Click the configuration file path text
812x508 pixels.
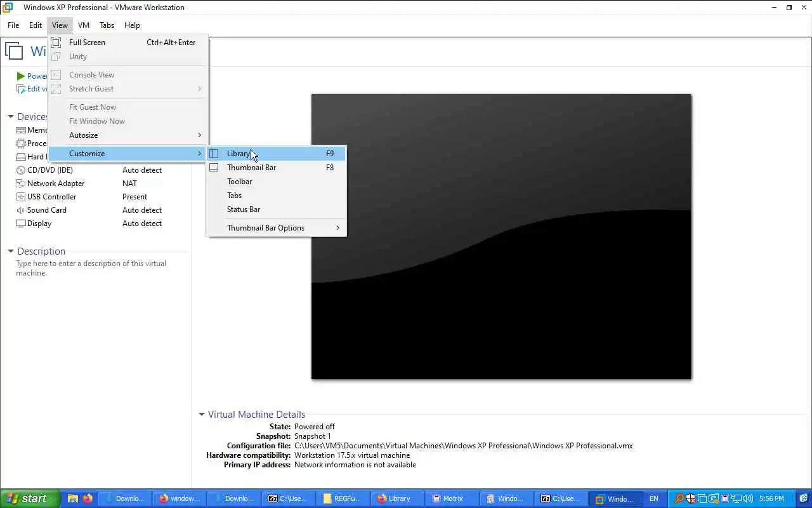[463, 446]
